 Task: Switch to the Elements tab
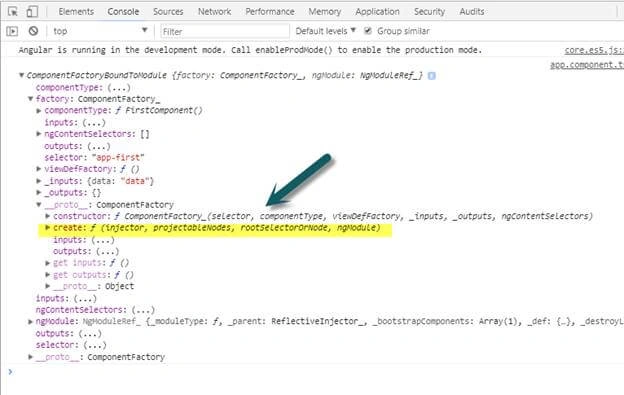[x=76, y=12]
